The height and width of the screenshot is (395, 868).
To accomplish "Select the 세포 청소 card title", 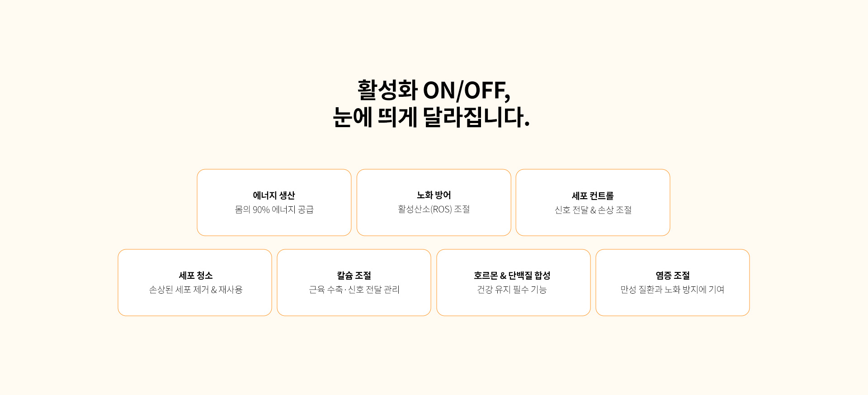I will (195, 276).
